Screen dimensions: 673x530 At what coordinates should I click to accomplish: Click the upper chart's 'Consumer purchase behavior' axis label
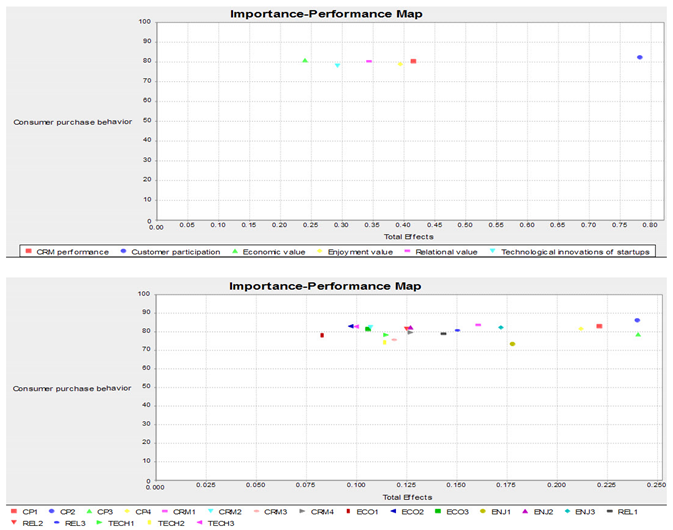pyautogui.click(x=73, y=122)
